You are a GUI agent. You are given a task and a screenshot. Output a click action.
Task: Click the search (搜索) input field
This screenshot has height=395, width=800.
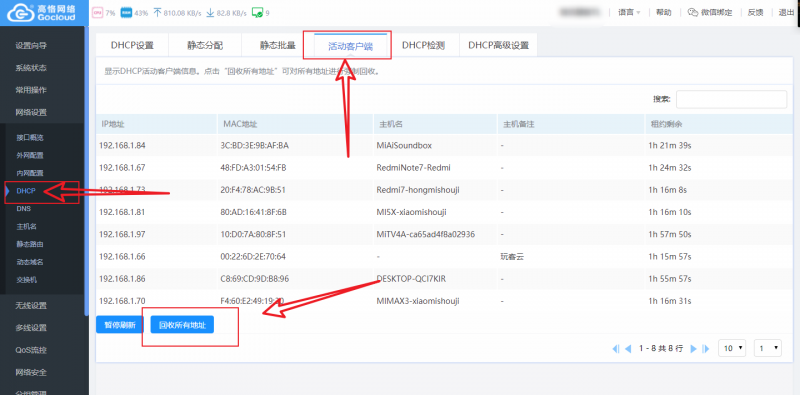click(731, 99)
